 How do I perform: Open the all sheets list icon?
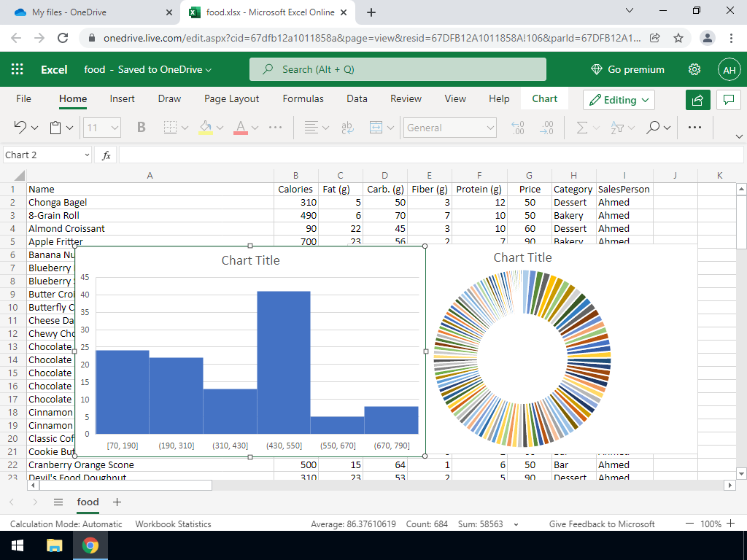pos(58,502)
